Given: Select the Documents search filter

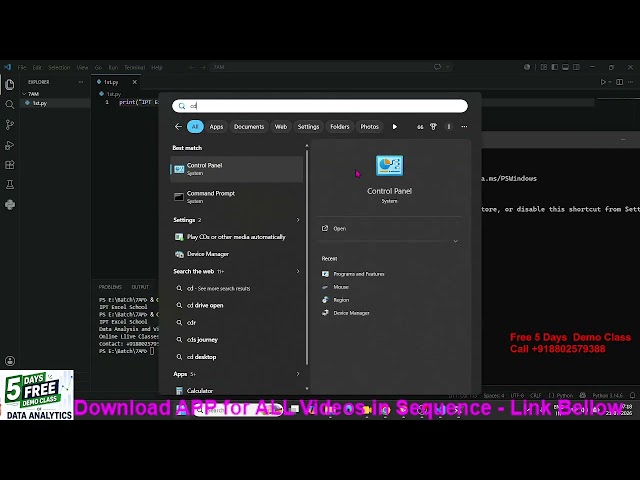Looking at the screenshot, I should [x=249, y=127].
